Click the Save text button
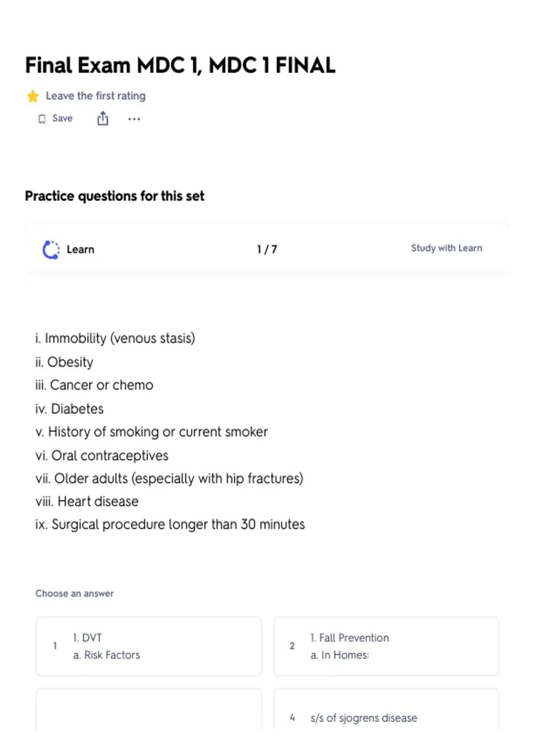 click(62, 118)
